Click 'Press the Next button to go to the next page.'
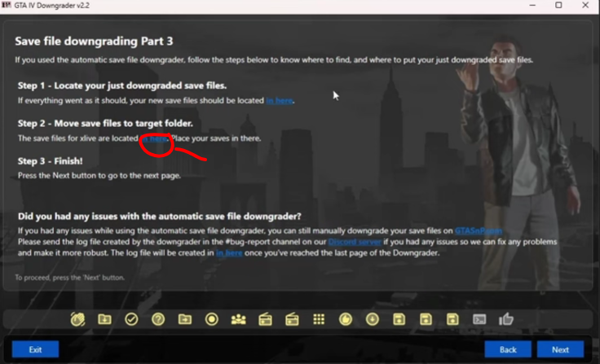 coord(99,176)
